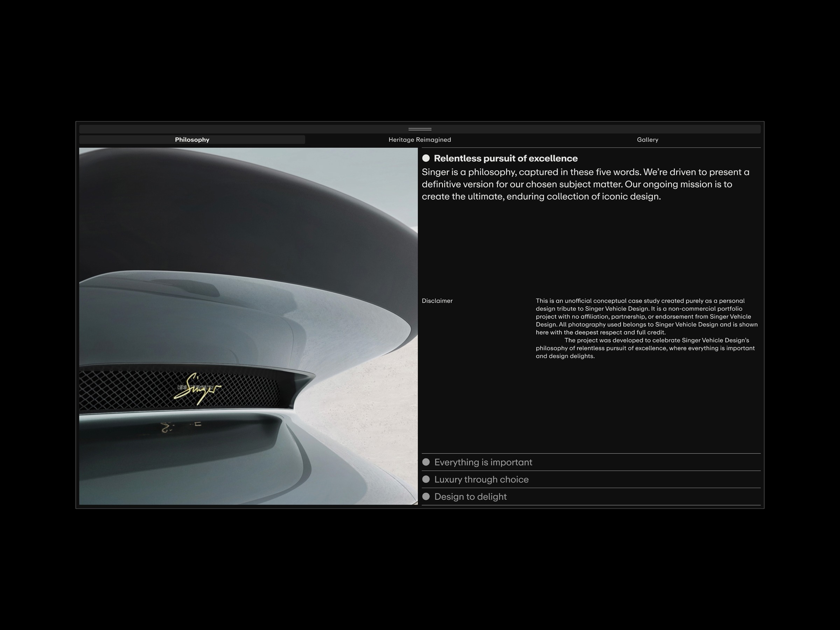This screenshot has width=840, height=630.
Task: Open the Gallery tab
Action: 647,140
